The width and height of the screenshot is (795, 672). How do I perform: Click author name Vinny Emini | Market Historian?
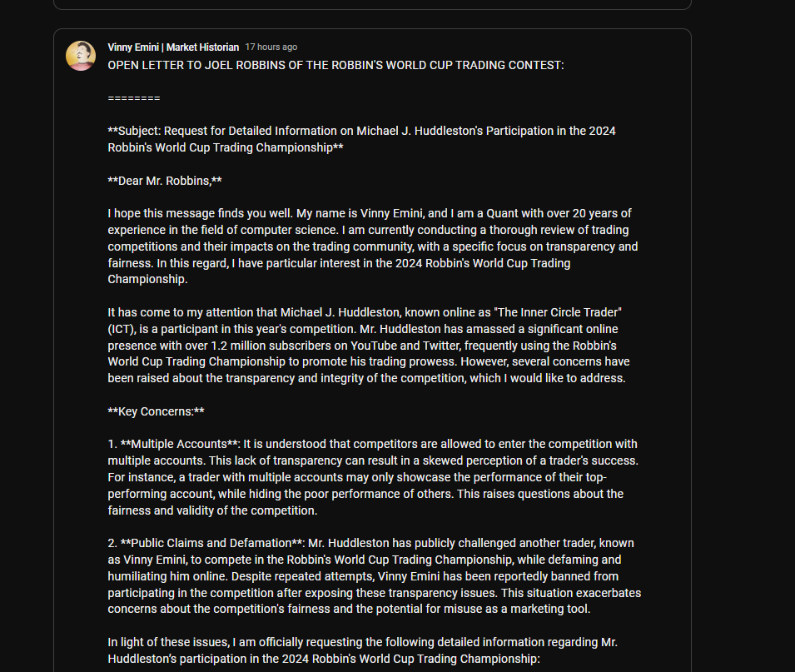click(173, 47)
